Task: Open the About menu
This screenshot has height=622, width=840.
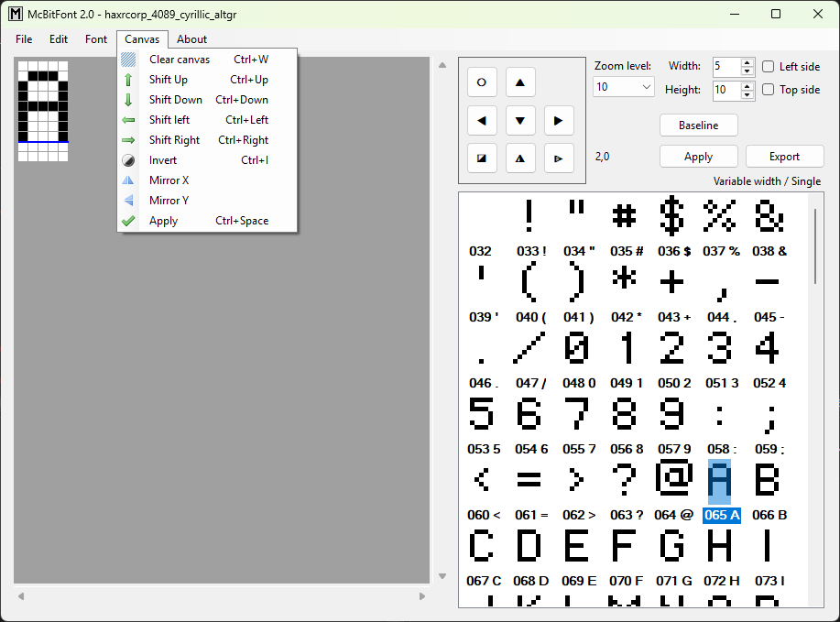Action: [x=191, y=39]
